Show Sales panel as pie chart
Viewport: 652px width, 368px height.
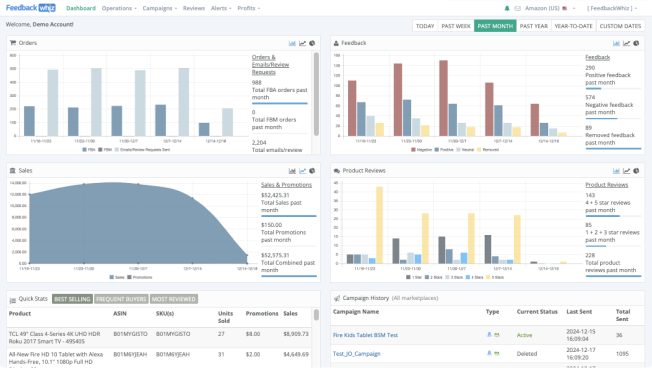click(x=312, y=171)
